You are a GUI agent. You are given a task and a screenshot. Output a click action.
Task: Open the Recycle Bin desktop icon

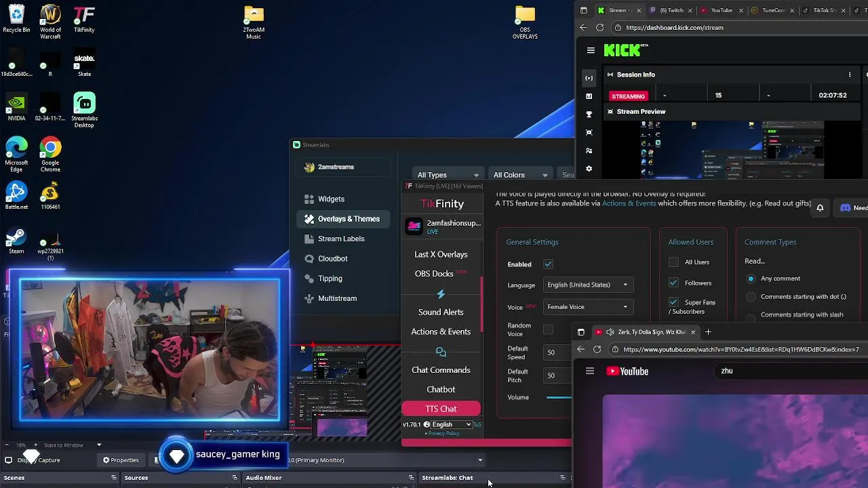pos(16,19)
